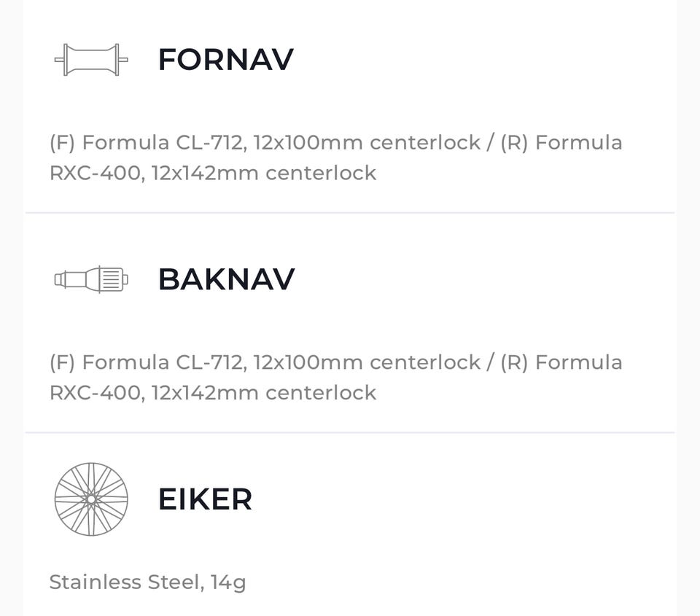The image size is (700, 616).
Task: Select the BAKNAV heading
Action: click(x=226, y=279)
